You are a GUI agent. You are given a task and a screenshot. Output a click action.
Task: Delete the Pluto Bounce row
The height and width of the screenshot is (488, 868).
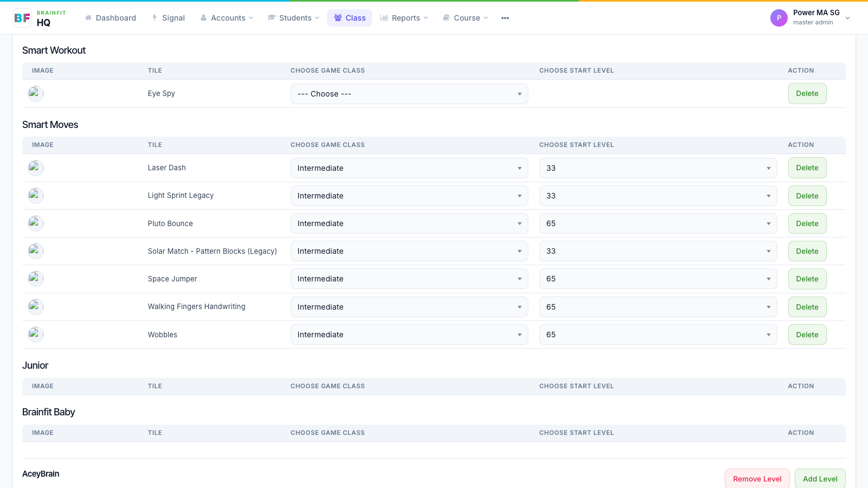807,223
